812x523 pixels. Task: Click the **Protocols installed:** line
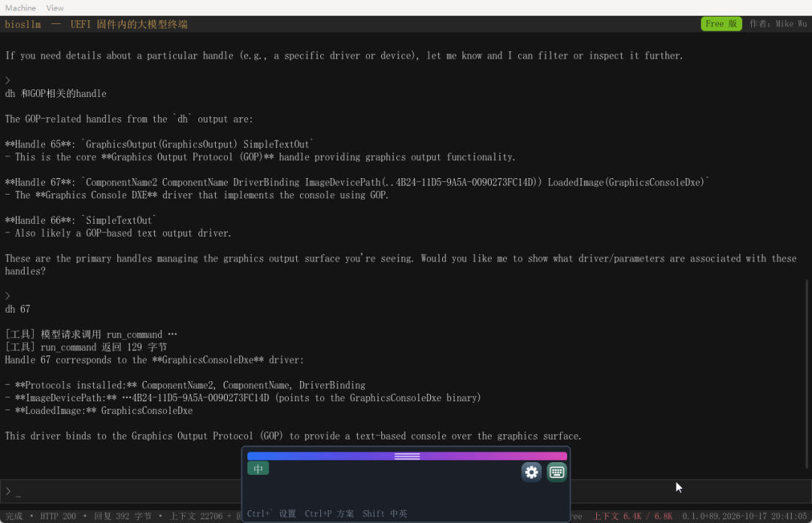click(x=186, y=385)
